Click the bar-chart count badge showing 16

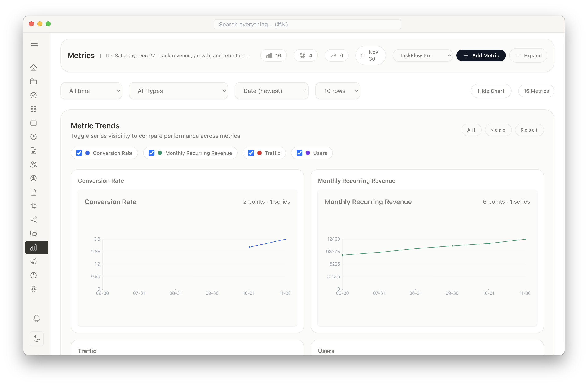[273, 55]
